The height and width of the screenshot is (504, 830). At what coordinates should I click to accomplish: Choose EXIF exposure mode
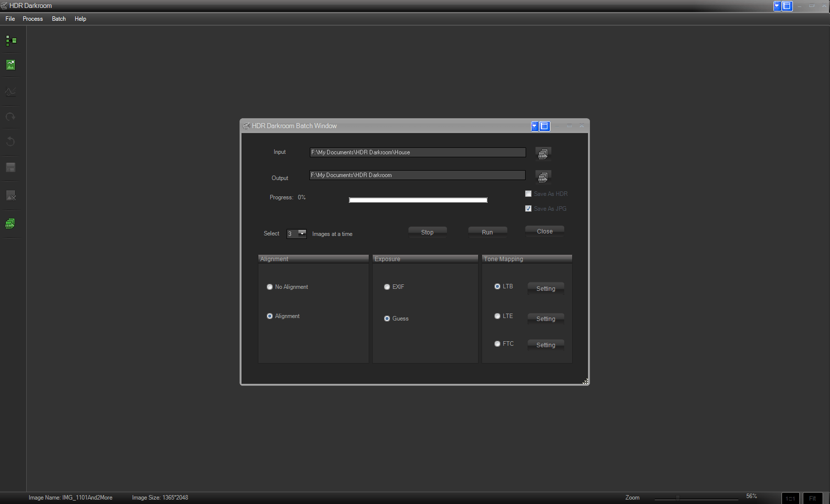tap(387, 287)
